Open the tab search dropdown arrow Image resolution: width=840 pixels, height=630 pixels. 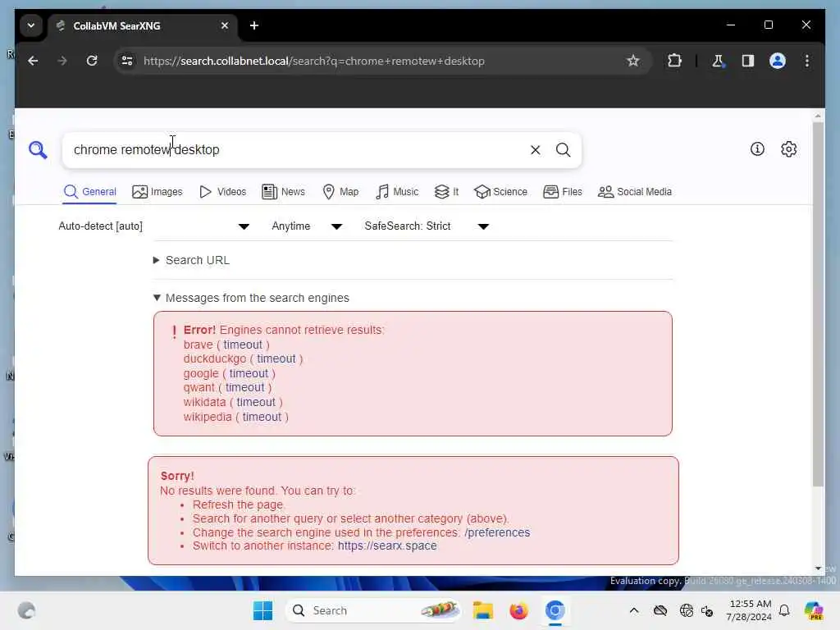(x=31, y=25)
